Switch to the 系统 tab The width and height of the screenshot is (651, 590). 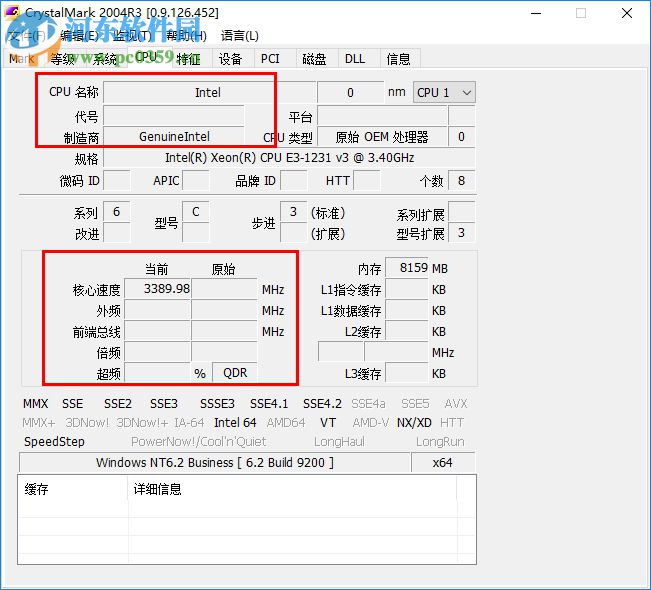[x=105, y=59]
